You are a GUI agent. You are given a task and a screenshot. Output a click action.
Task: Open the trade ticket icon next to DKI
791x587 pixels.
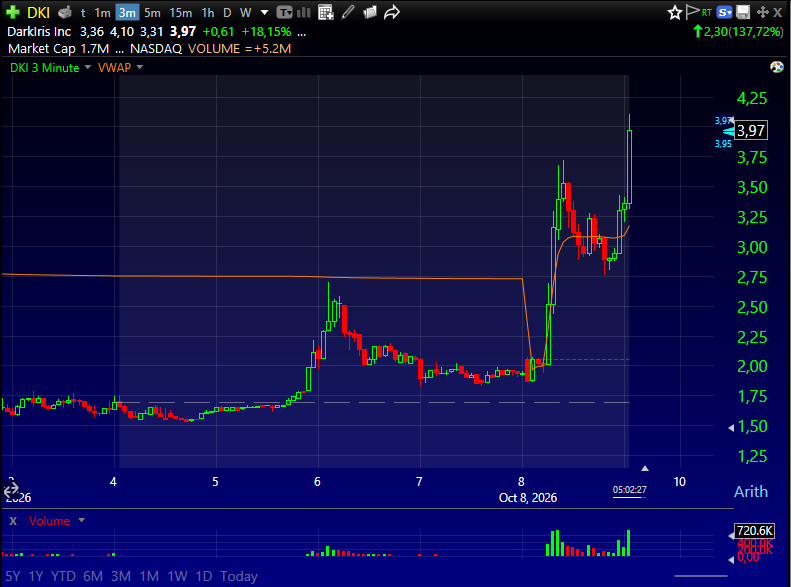[65, 12]
